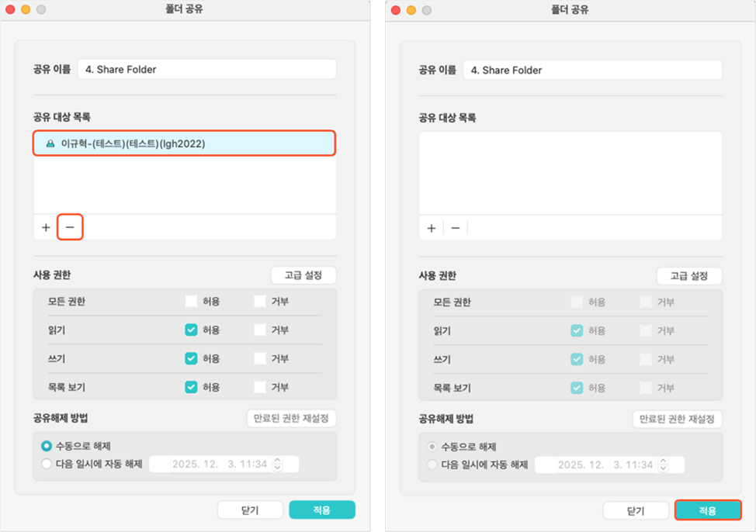
Task: Check 모든 권한 허용 in the left dialog
Action: [x=191, y=301]
